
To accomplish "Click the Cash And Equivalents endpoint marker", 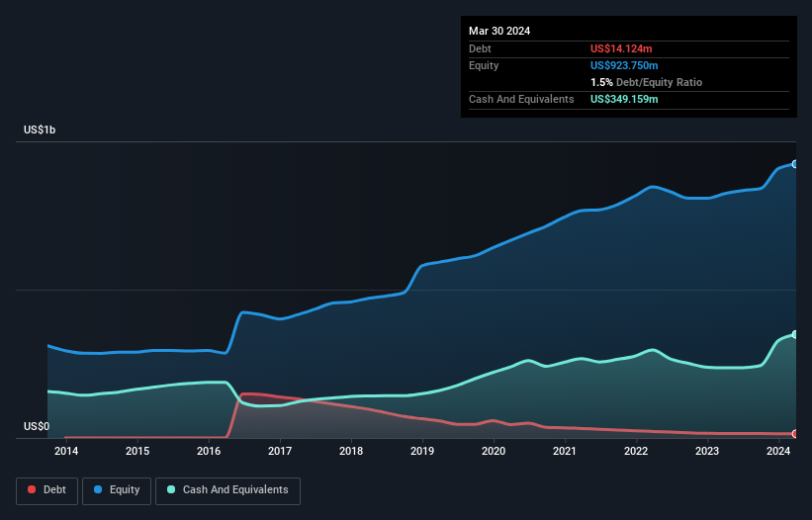I will [795, 335].
